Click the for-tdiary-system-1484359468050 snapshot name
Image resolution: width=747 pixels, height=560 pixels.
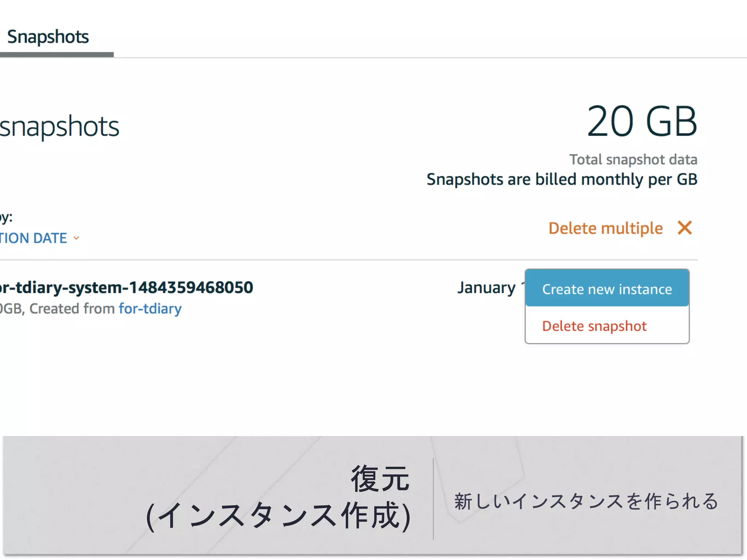126,287
